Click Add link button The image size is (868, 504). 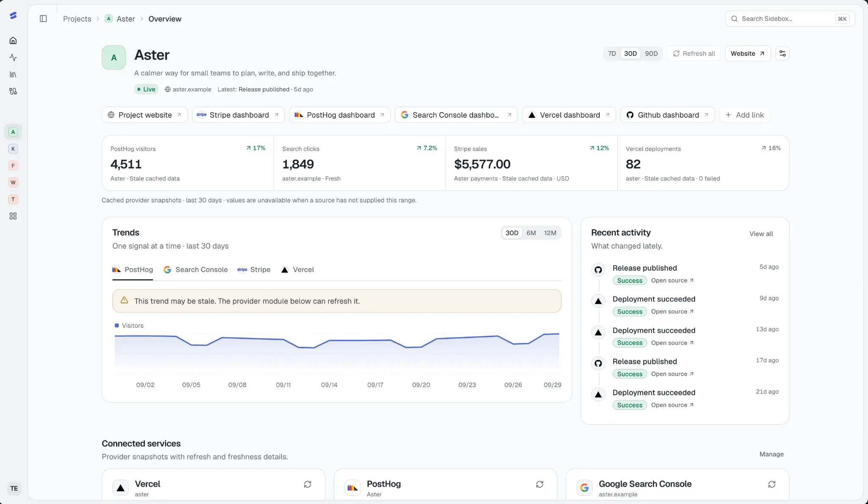pyautogui.click(x=745, y=115)
